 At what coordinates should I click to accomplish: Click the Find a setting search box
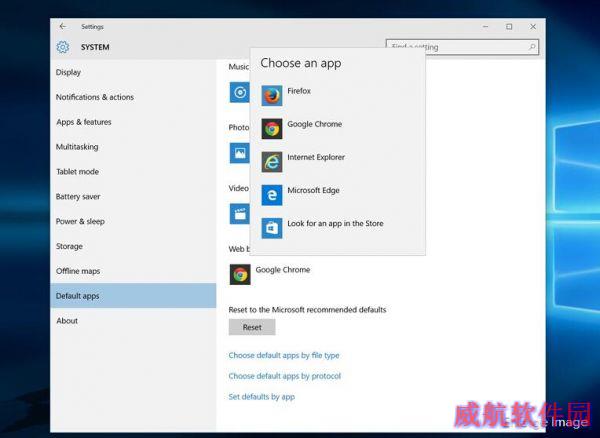(462, 47)
